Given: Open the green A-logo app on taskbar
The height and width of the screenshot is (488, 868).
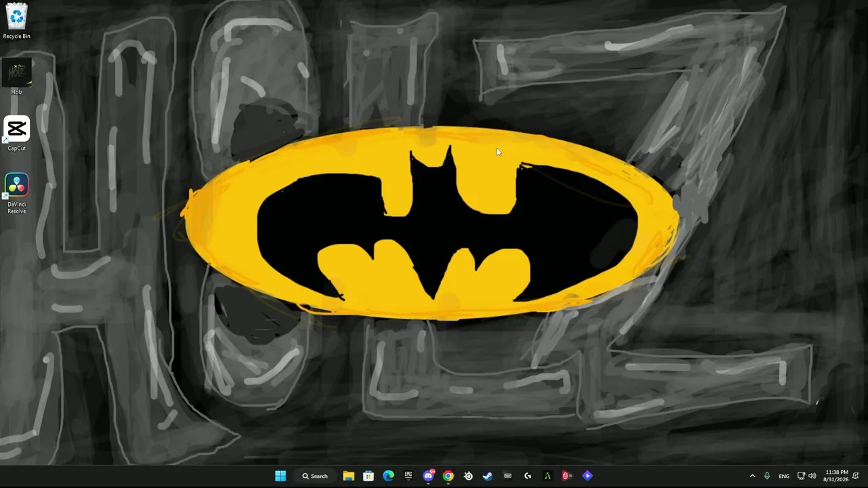Looking at the screenshot, I should 547,476.
